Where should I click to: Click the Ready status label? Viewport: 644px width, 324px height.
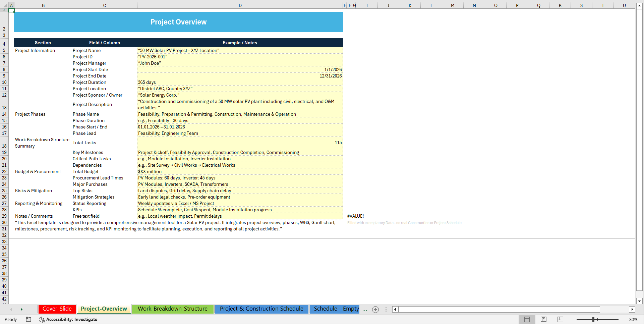coord(10,319)
